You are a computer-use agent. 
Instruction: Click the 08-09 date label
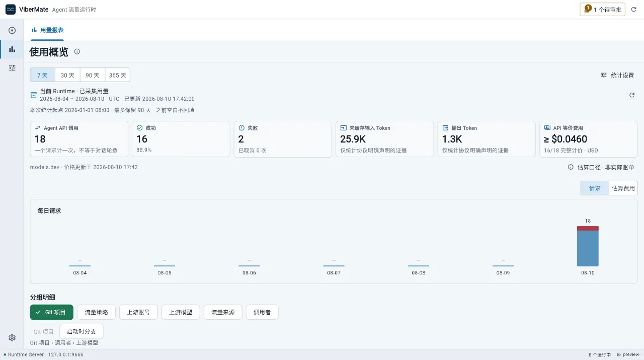[x=503, y=273]
